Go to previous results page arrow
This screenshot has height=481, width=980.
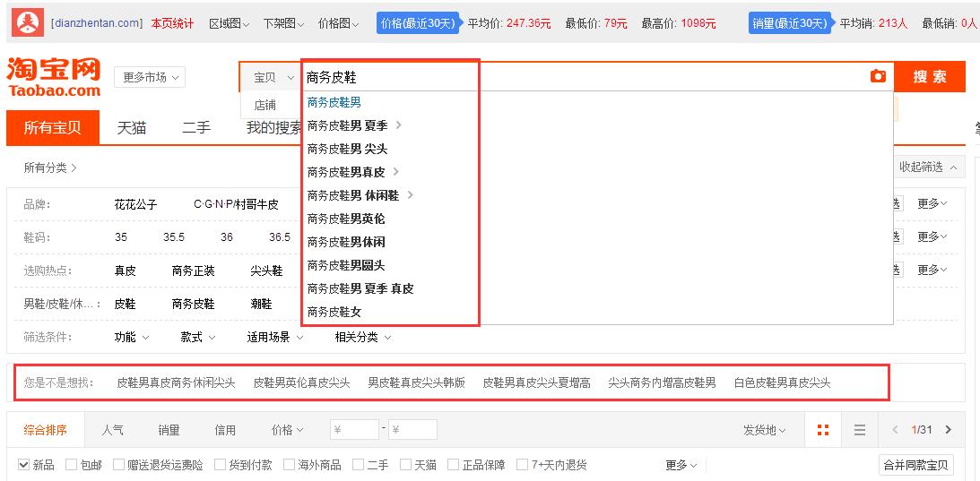(x=895, y=430)
